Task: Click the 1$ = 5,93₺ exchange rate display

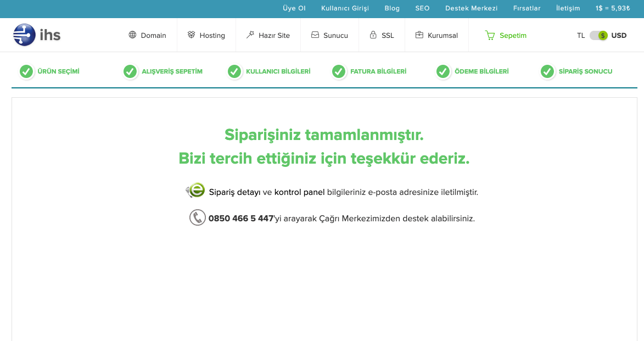Action: 612,8
